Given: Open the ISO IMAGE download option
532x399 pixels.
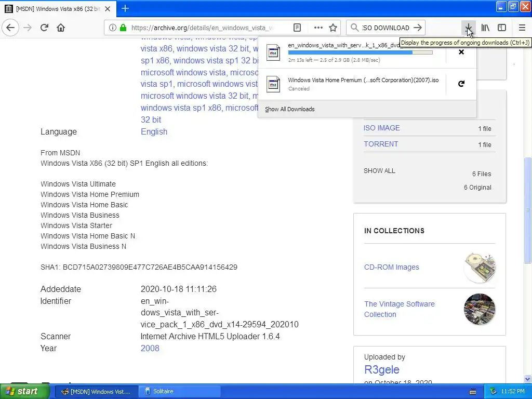Looking at the screenshot, I should (x=382, y=128).
